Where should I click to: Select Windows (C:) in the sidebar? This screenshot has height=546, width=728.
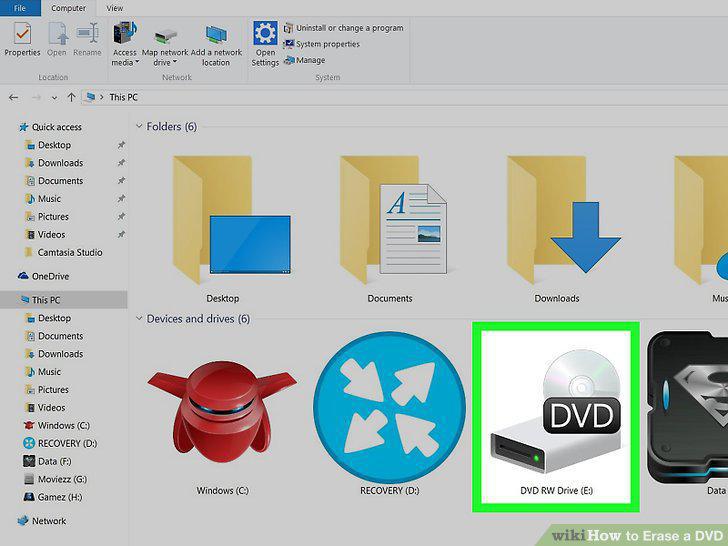click(x=57, y=425)
